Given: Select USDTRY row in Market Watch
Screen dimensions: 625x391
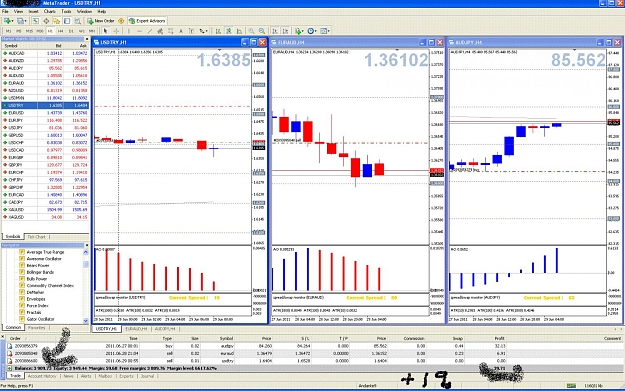Looking at the screenshot, I should [45, 106].
